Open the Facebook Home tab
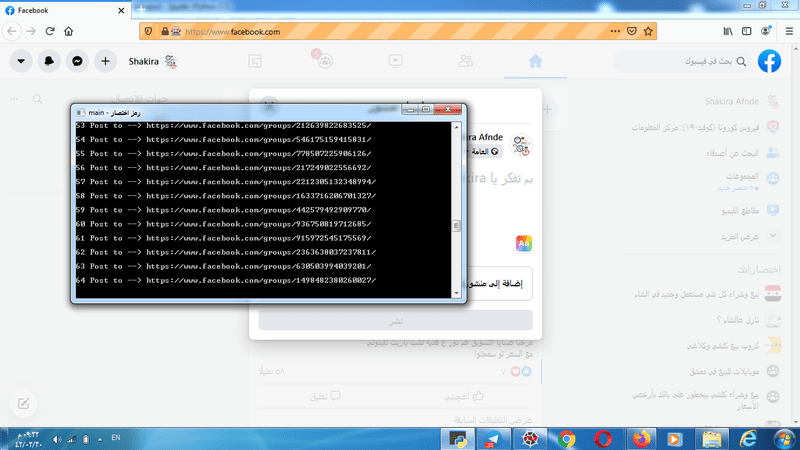 [535, 61]
